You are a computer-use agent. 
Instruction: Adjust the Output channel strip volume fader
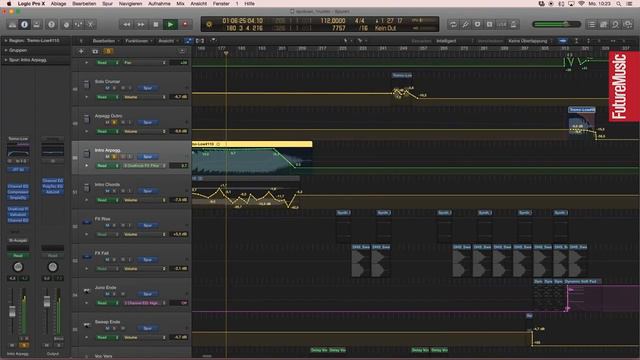click(x=47, y=302)
